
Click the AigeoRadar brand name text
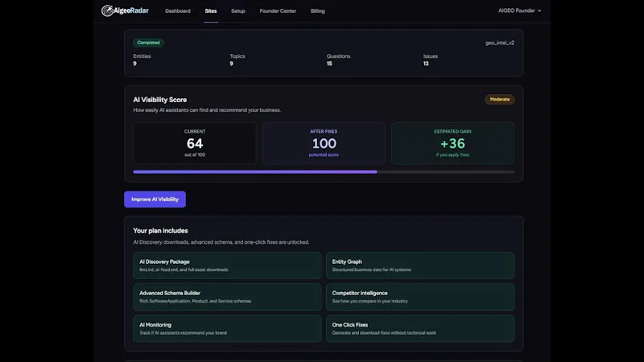[x=131, y=10]
